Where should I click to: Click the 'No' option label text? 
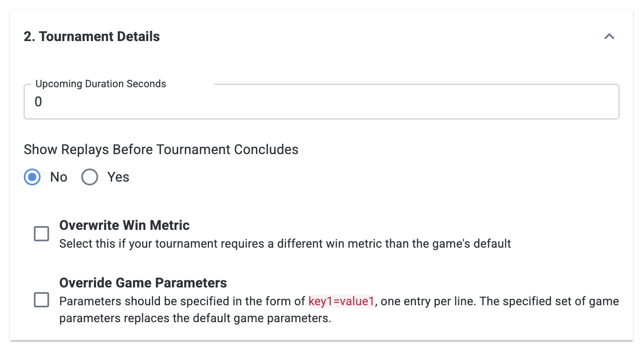point(59,177)
